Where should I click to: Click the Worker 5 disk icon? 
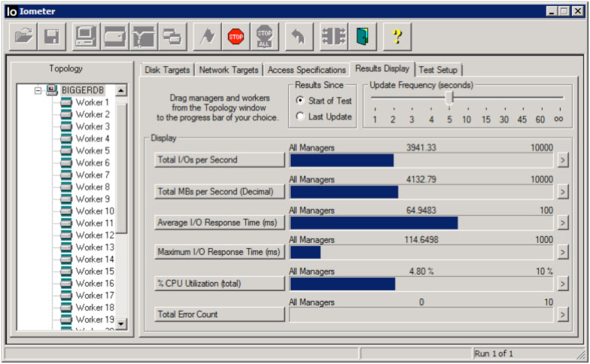click(x=66, y=150)
